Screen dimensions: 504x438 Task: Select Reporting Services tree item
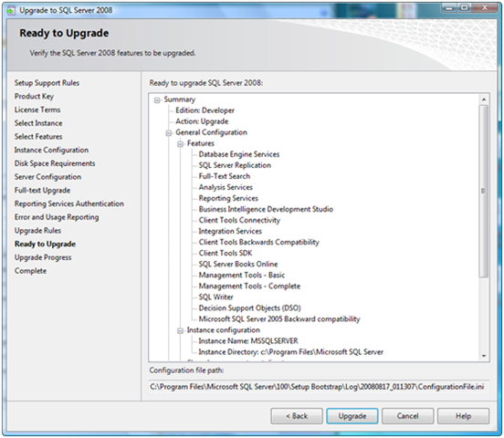tap(228, 198)
